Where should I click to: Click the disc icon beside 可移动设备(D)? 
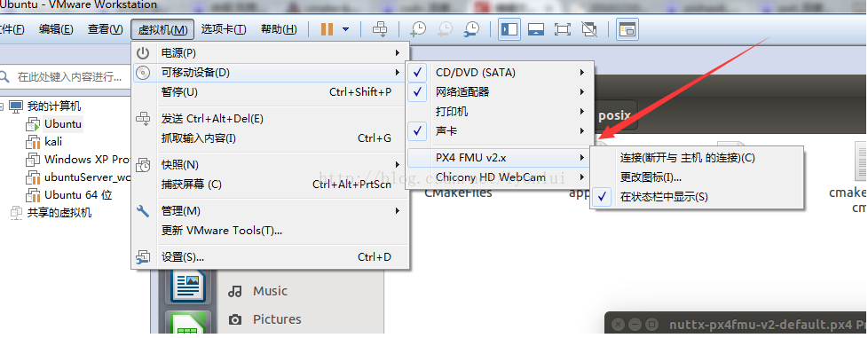(x=143, y=73)
